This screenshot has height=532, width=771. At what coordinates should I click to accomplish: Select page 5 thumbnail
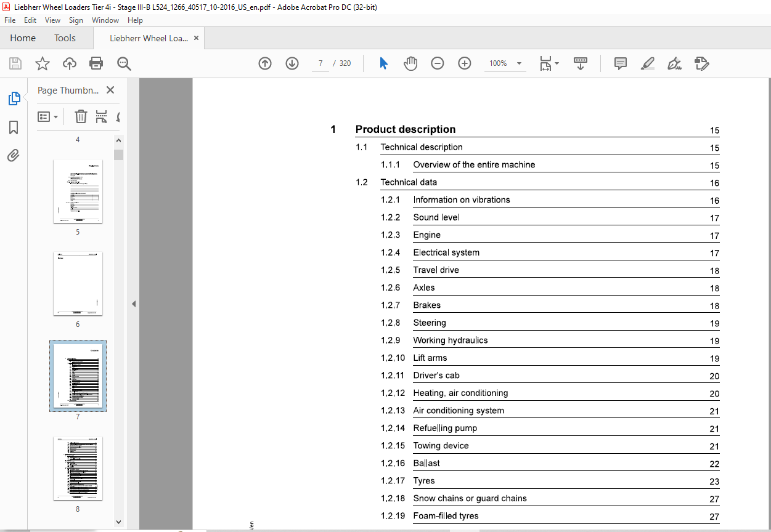[x=78, y=191]
